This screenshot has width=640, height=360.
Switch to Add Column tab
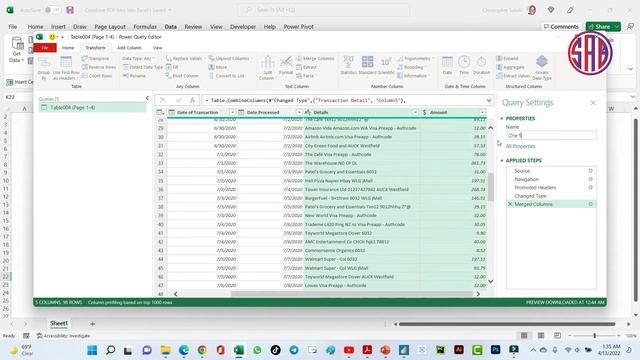[129, 48]
